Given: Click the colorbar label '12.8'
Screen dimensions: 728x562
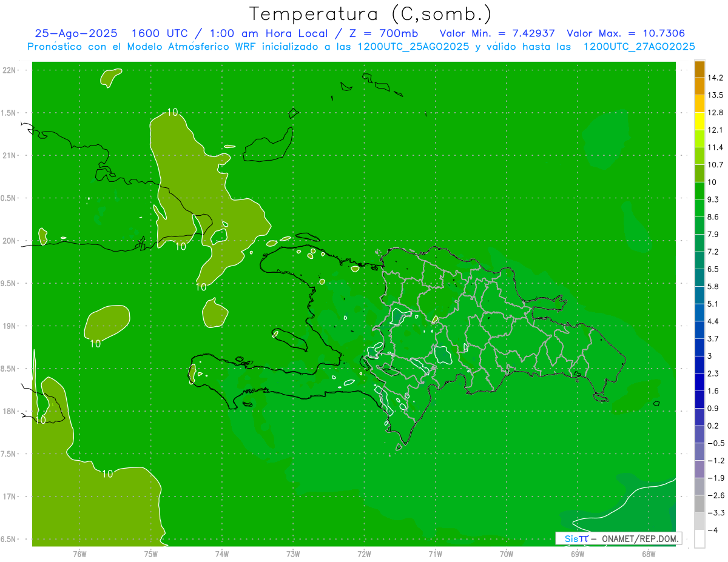Looking at the screenshot, I should [716, 113].
